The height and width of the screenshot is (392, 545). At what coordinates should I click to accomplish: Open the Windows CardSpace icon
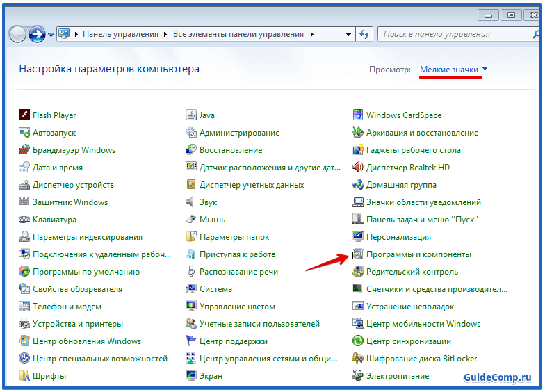tap(357, 115)
